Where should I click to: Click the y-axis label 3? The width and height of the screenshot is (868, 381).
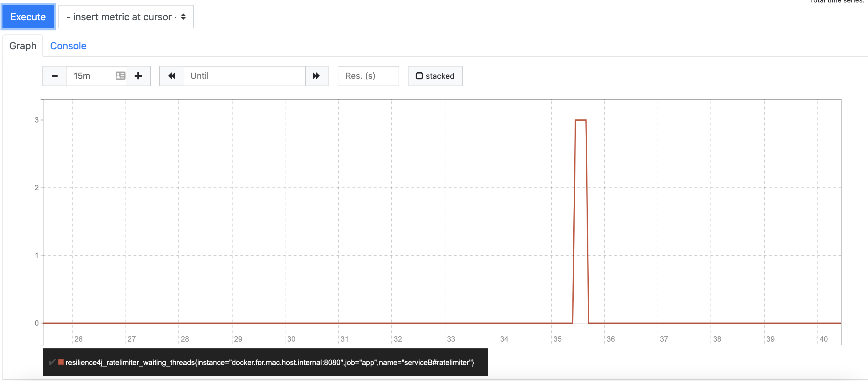(36, 120)
